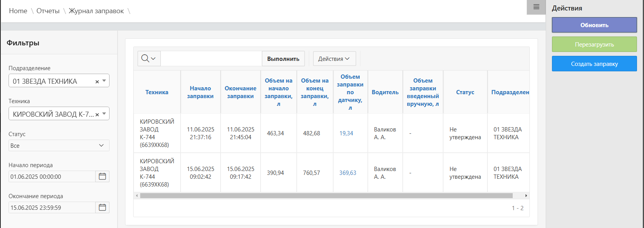Screen dimensions: 644x228
Task: Click left arrow of horizontal scrollbar
Action: 137,196
